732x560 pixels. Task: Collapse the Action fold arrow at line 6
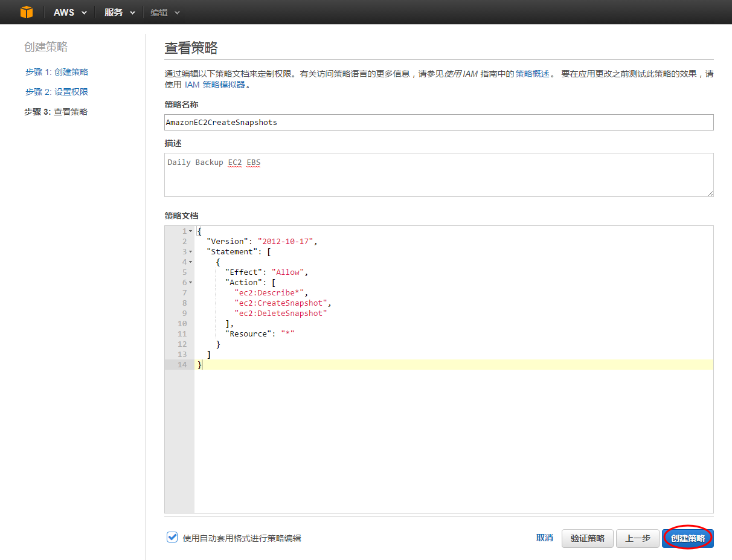coord(191,283)
